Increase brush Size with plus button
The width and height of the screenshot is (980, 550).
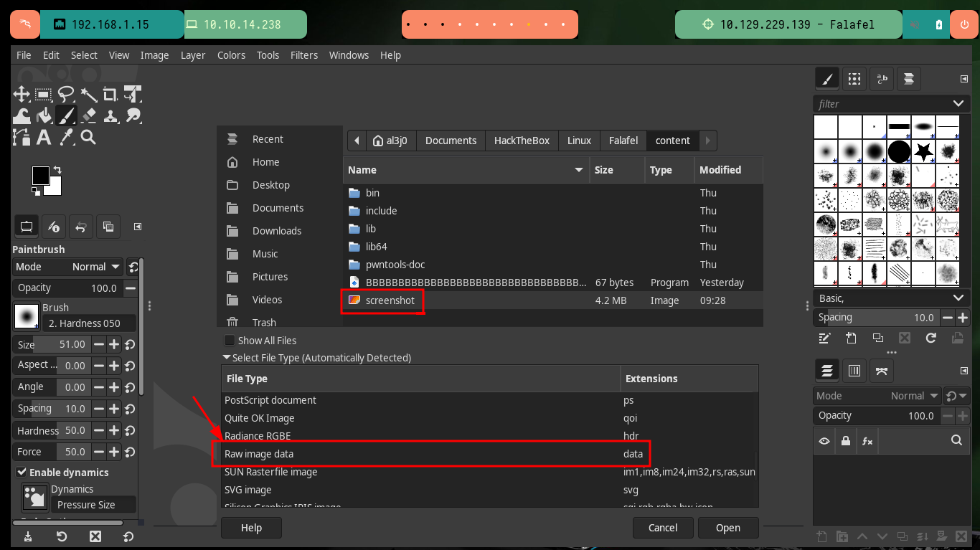(114, 345)
